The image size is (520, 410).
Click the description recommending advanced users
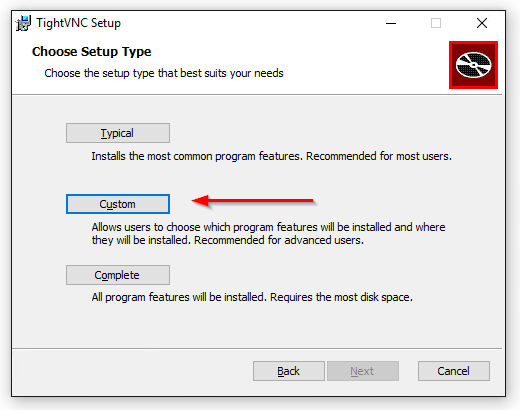pyautogui.click(x=268, y=233)
